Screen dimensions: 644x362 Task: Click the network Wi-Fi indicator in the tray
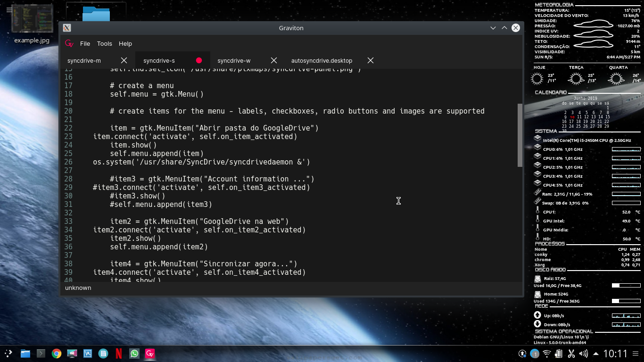546,354
